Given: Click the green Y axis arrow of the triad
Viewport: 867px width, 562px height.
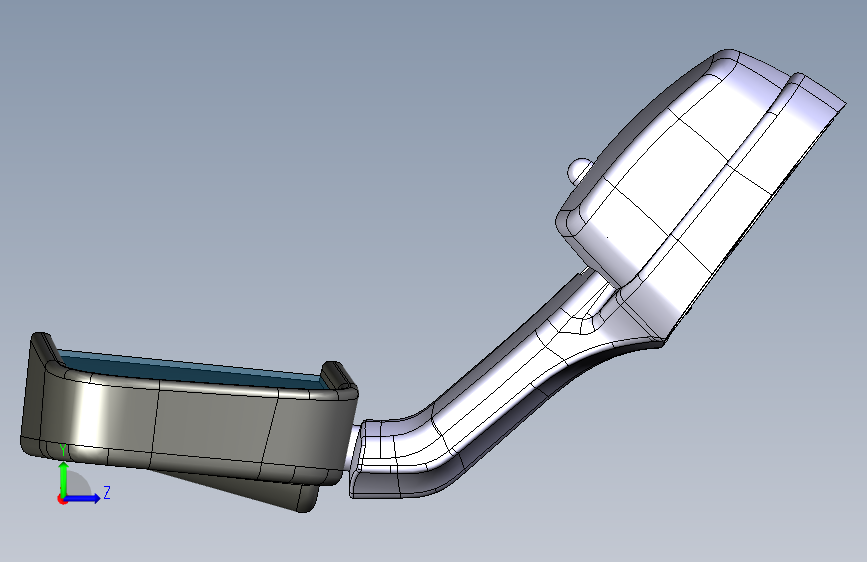Looking at the screenshot, I should click(64, 478).
